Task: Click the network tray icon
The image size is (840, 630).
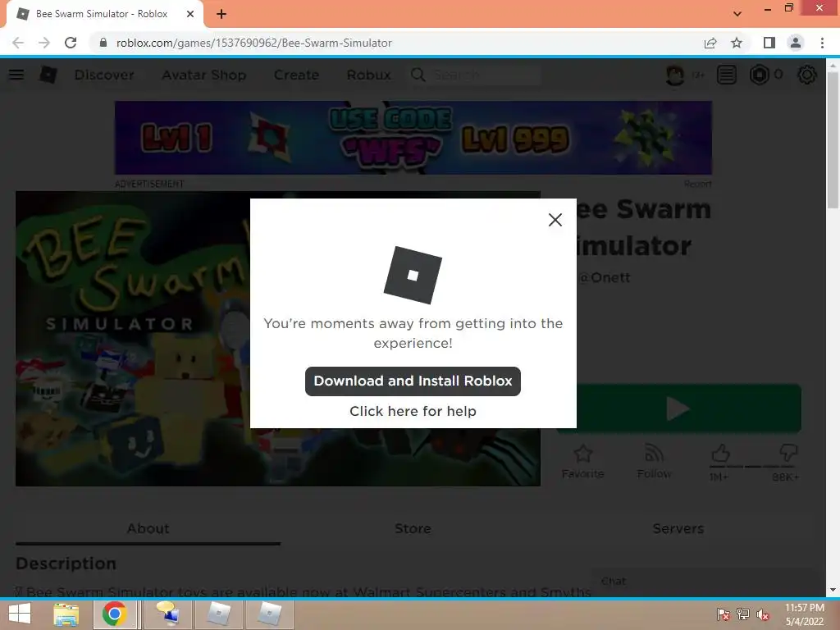Action: [x=743, y=614]
